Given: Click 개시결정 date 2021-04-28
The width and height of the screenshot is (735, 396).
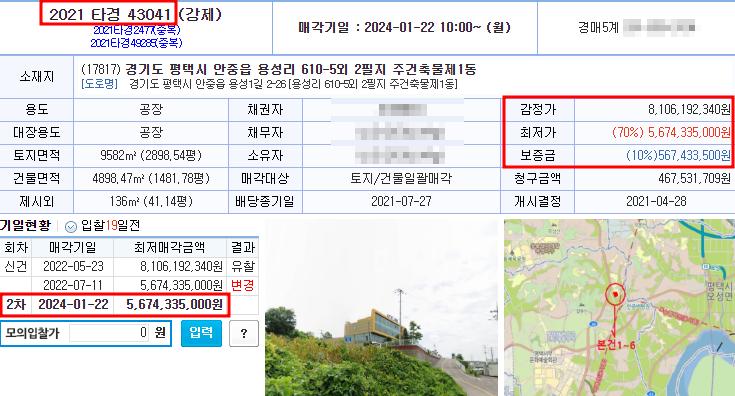Looking at the screenshot, I should 656,202.
